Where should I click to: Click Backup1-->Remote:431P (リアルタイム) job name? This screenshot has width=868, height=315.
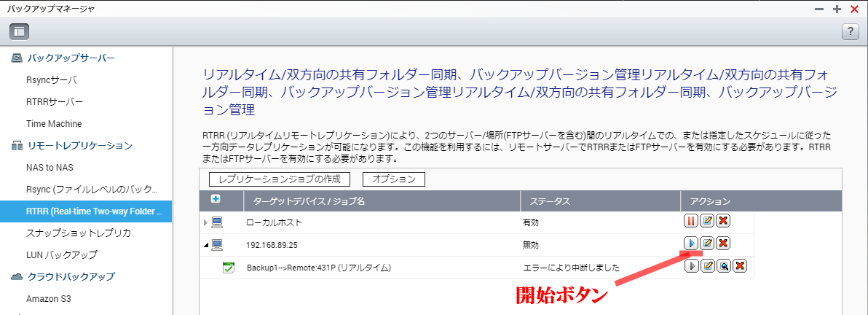(x=320, y=268)
